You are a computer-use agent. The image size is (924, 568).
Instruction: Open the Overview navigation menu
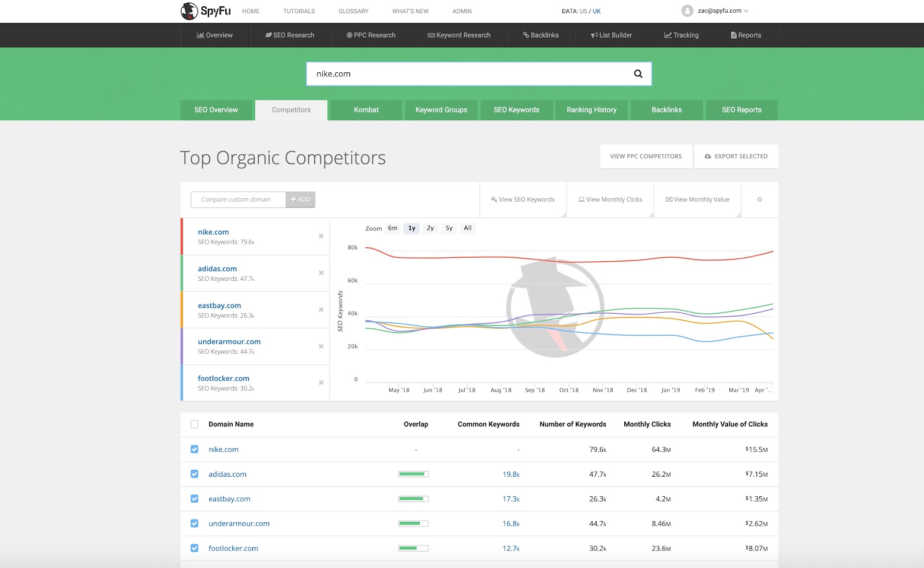point(215,35)
